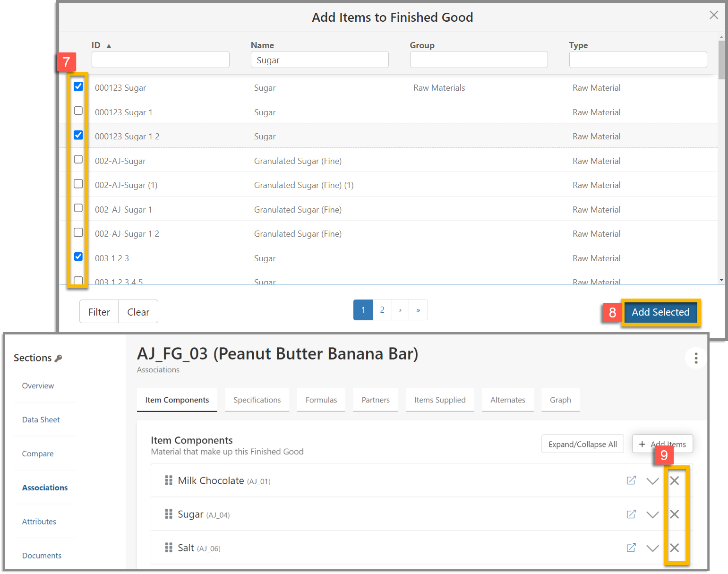
Task: Click the Filter button
Action: pos(99,312)
